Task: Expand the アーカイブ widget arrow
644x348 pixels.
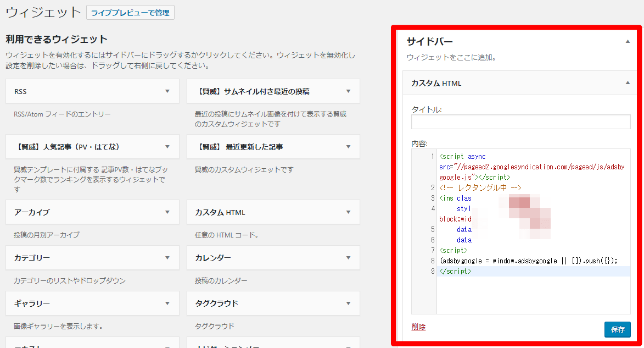Action: coord(167,212)
